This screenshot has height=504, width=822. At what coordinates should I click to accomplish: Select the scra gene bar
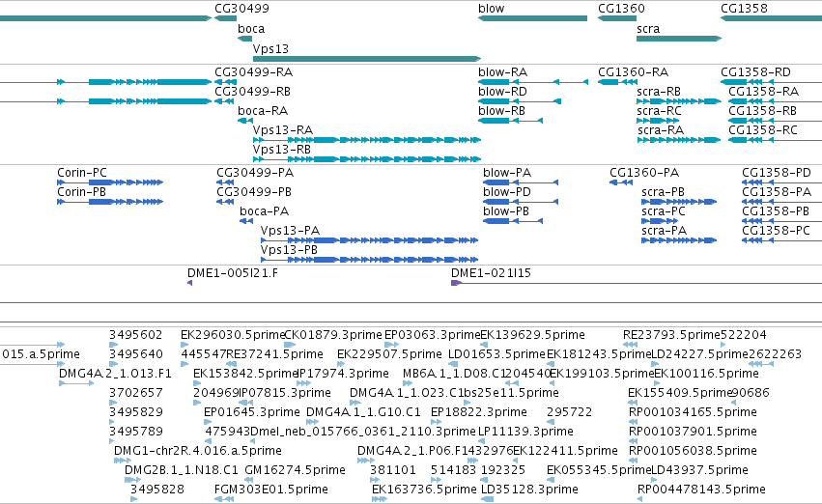[x=679, y=39]
